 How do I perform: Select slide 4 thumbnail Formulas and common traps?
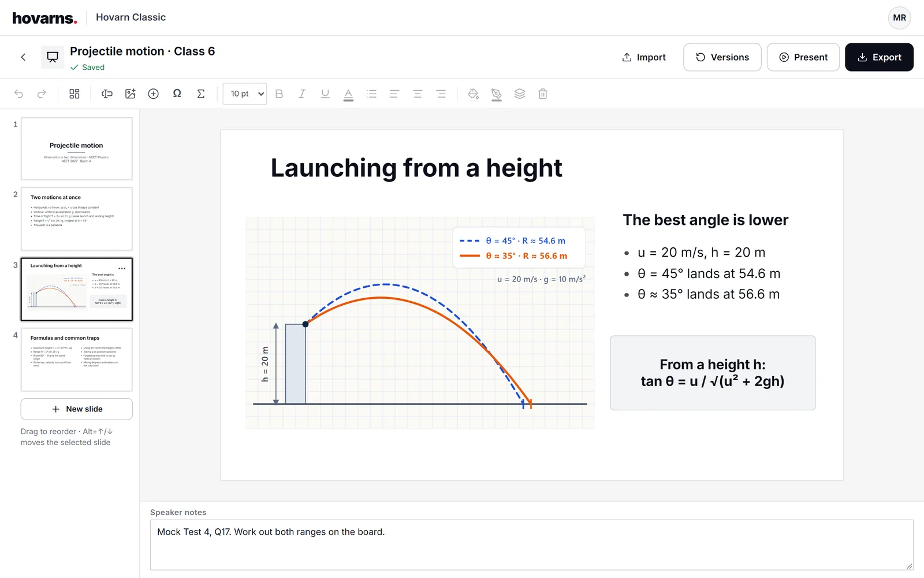[x=77, y=360]
